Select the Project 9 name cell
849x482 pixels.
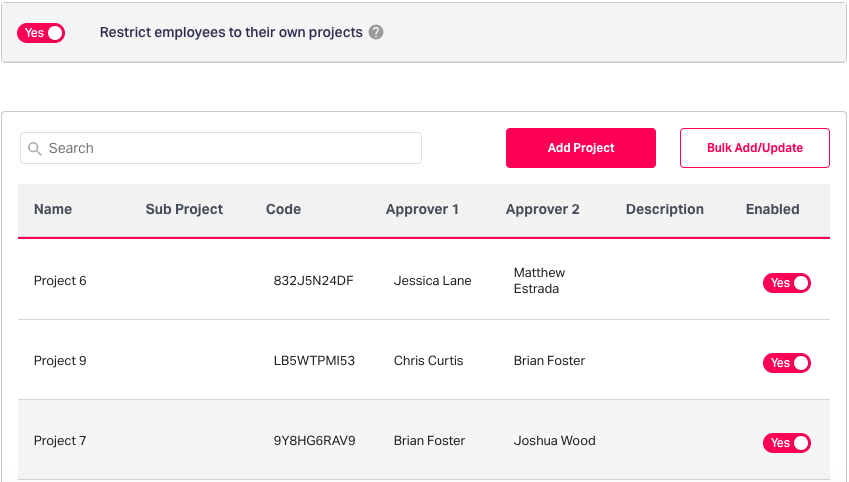tap(60, 361)
